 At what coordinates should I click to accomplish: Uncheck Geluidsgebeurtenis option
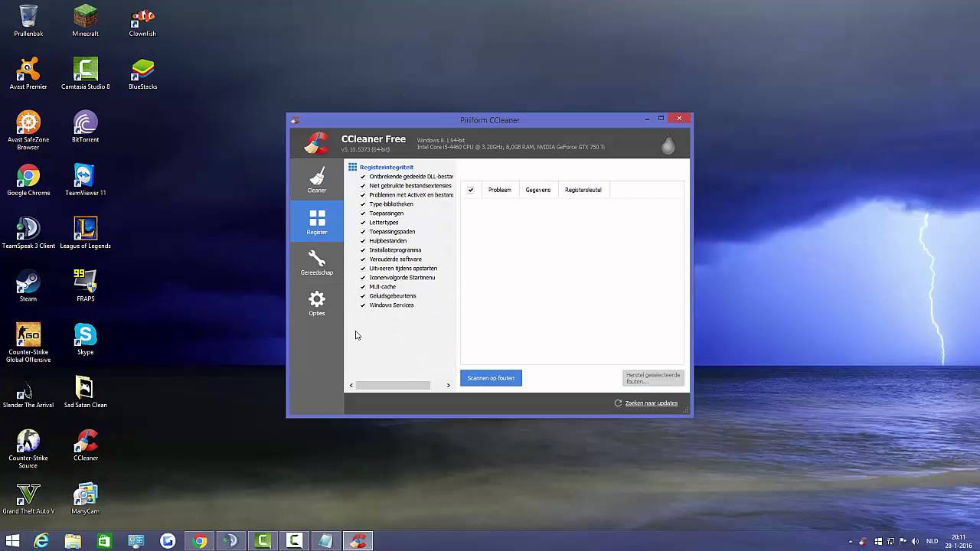point(363,296)
